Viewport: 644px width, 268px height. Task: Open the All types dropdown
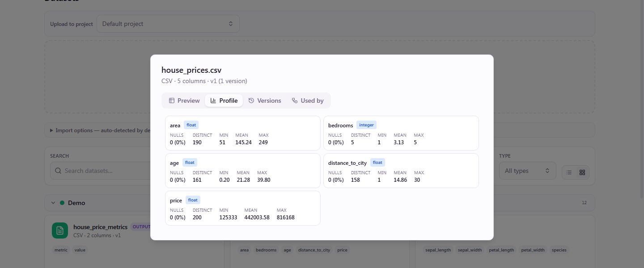528,171
